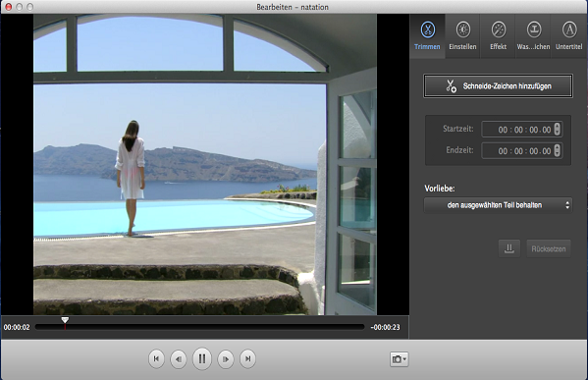This screenshot has width=588, height=380.
Task: Pause the video playback
Action: [202, 358]
